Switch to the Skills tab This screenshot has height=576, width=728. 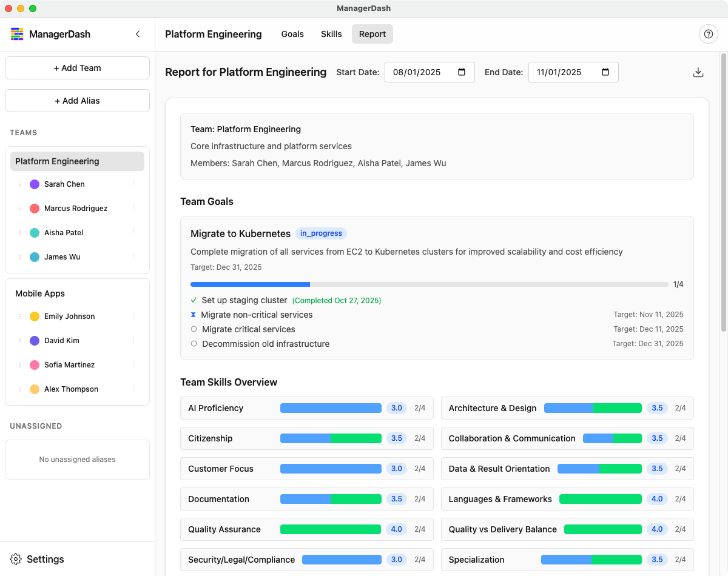pos(331,35)
